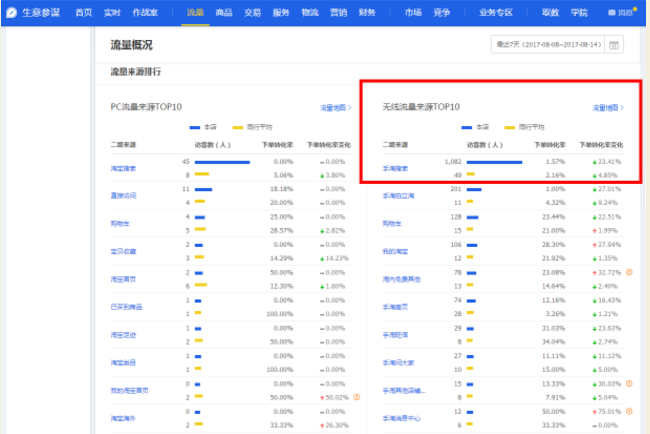The image size is (650, 434).
Task: Click the 无线流量来源TOP10 panel title
Action: pyautogui.click(x=421, y=107)
